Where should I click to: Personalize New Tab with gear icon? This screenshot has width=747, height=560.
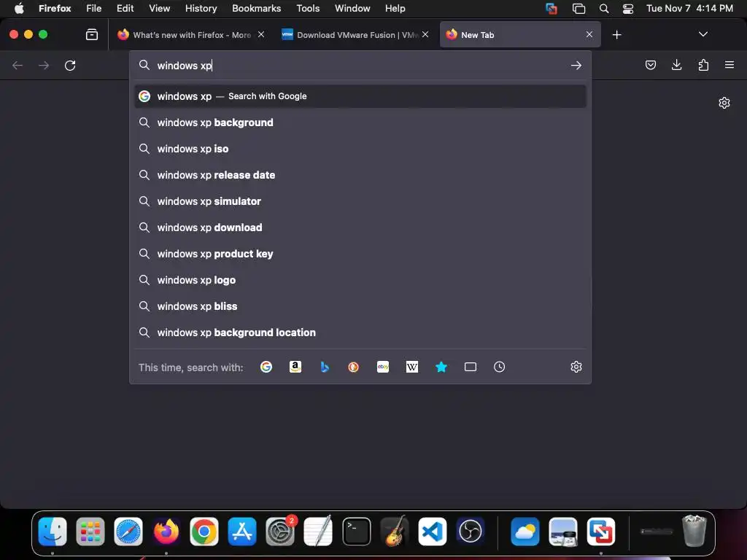point(724,103)
